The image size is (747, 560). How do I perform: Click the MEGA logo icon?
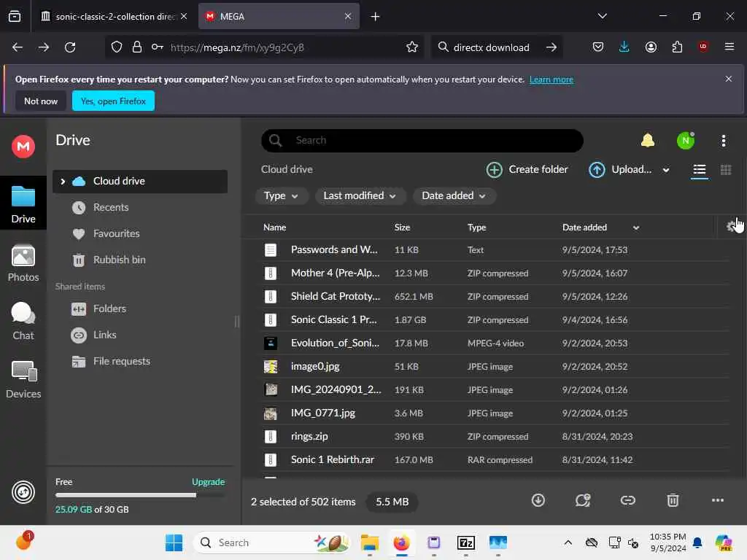(x=23, y=146)
